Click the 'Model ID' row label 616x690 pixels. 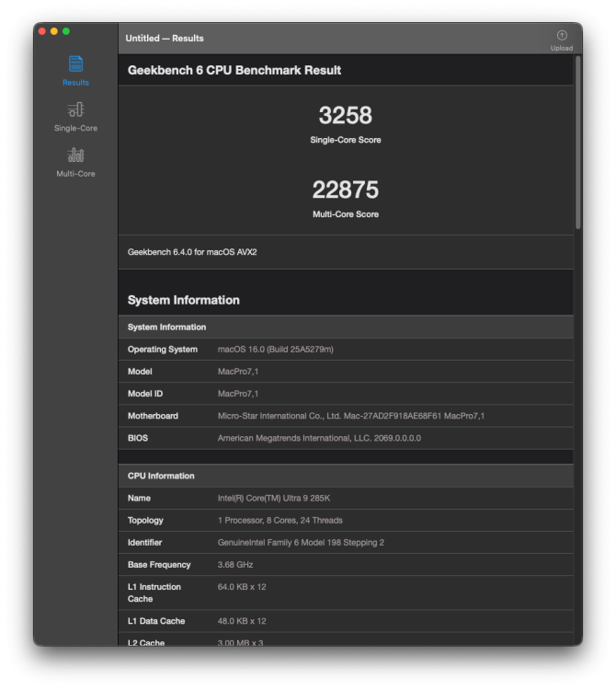click(x=145, y=394)
